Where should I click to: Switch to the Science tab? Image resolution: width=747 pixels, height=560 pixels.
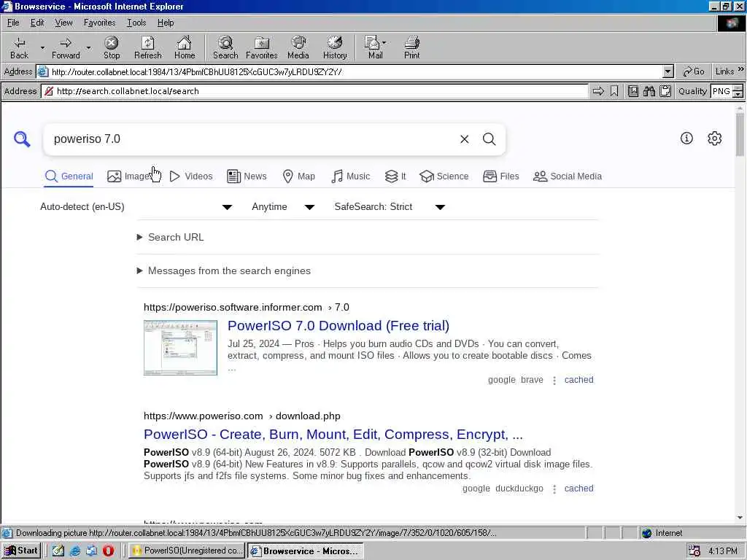click(444, 176)
